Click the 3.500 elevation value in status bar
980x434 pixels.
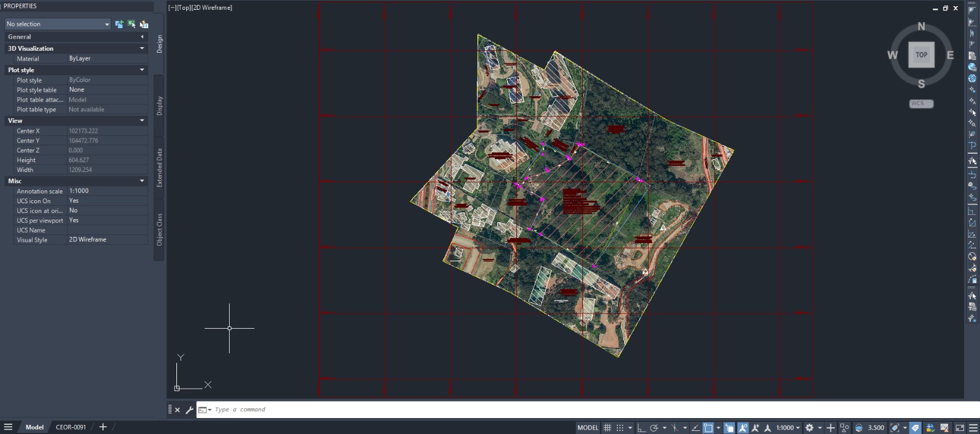pyautogui.click(x=876, y=428)
